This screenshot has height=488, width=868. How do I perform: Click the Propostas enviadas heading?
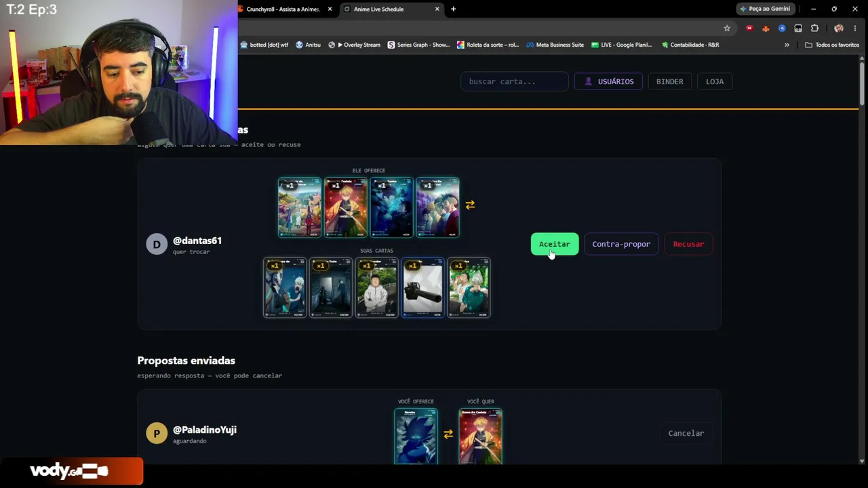point(186,361)
